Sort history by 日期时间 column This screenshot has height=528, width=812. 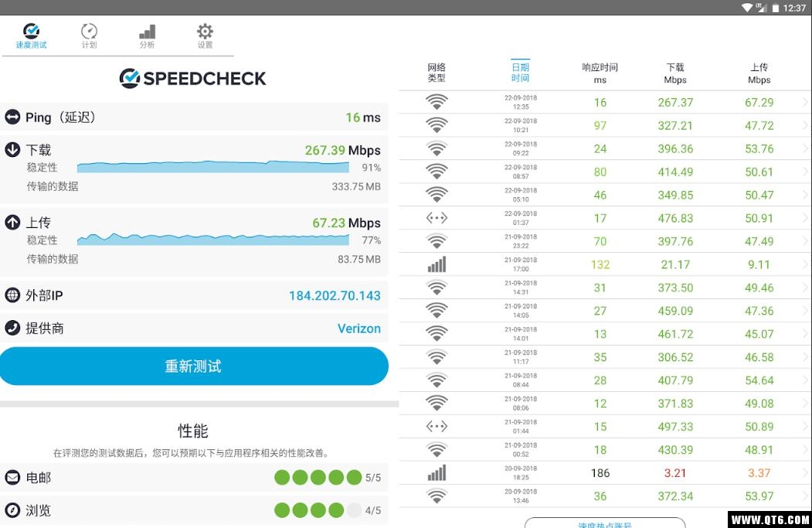[x=521, y=73]
